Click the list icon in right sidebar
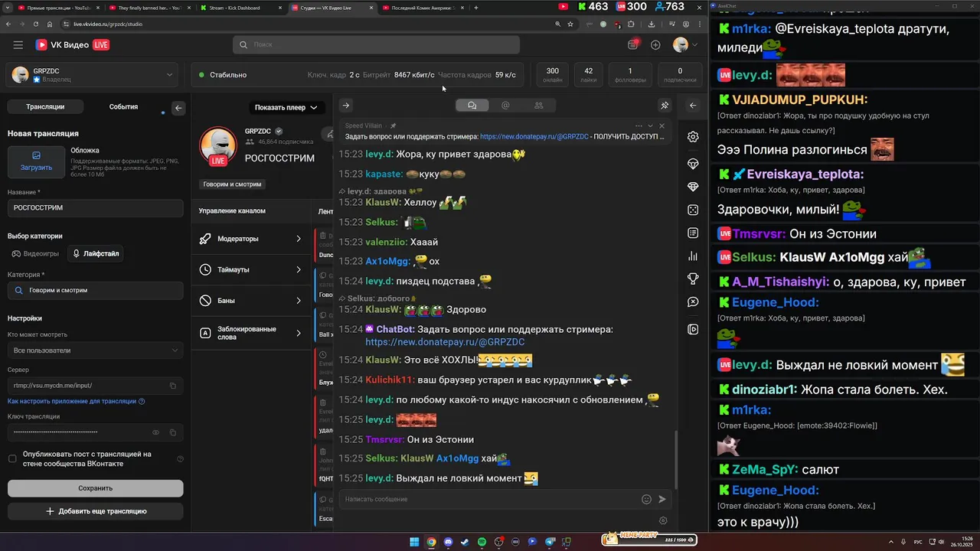Image resolution: width=980 pixels, height=551 pixels. click(693, 233)
